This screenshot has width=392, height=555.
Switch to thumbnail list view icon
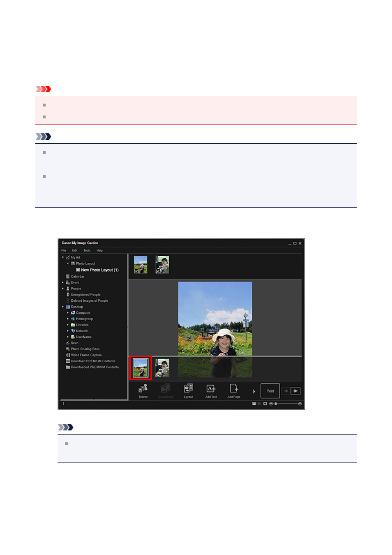[254, 404]
